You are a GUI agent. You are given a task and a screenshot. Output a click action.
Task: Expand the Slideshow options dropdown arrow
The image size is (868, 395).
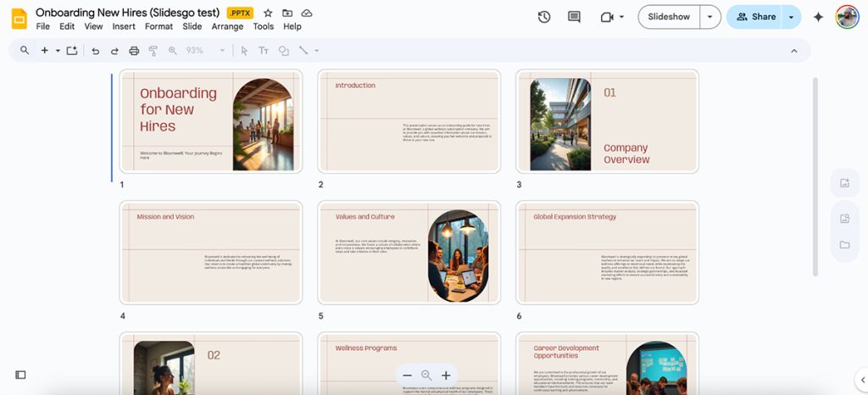point(709,17)
